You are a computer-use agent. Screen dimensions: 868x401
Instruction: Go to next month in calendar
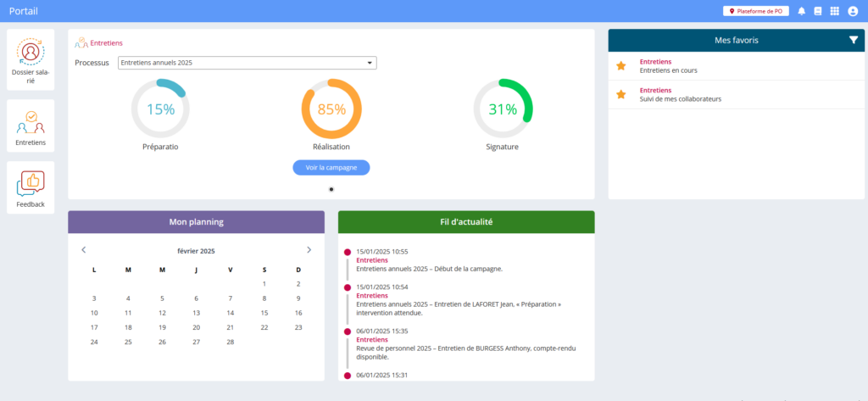tap(309, 250)
